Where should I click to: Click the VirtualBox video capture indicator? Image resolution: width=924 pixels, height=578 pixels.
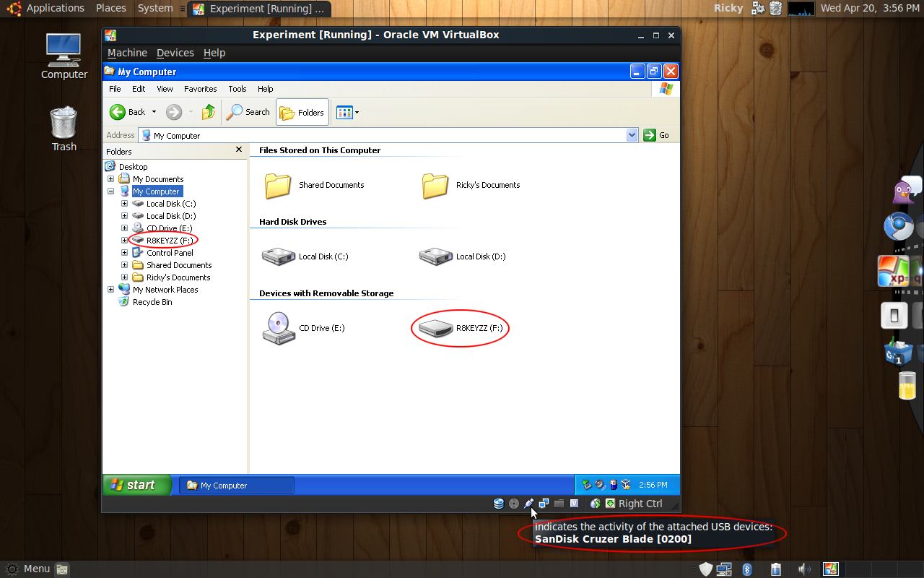coord(574,504)
